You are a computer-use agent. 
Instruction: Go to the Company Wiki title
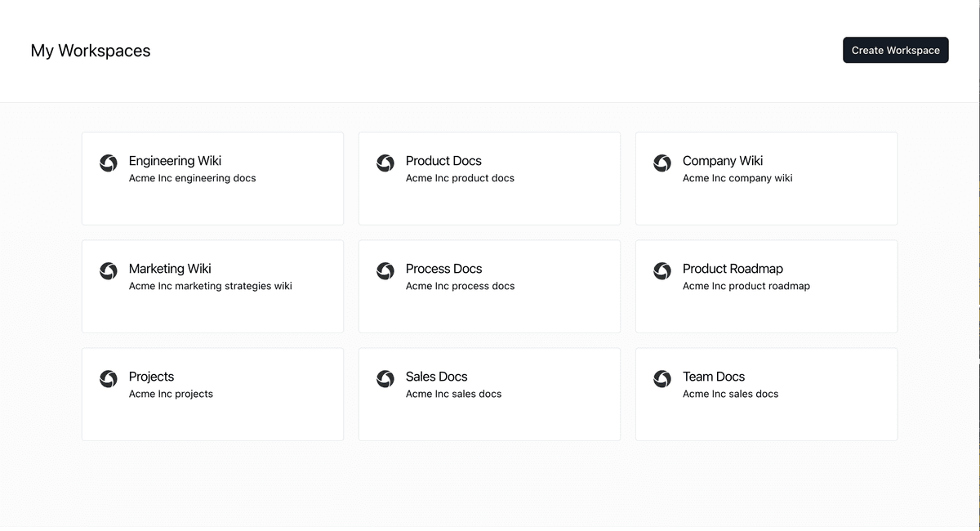point(723,161)
